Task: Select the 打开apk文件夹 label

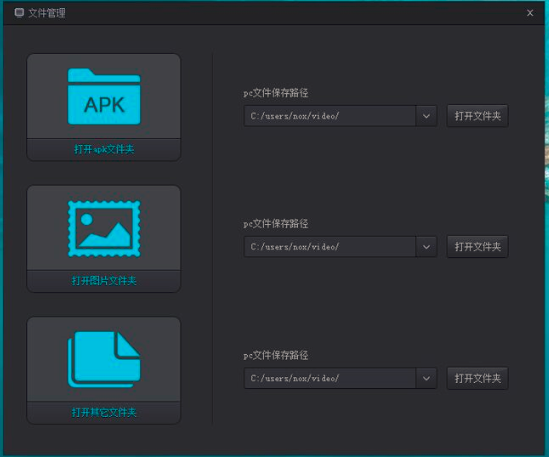Action: click(104, 150)
